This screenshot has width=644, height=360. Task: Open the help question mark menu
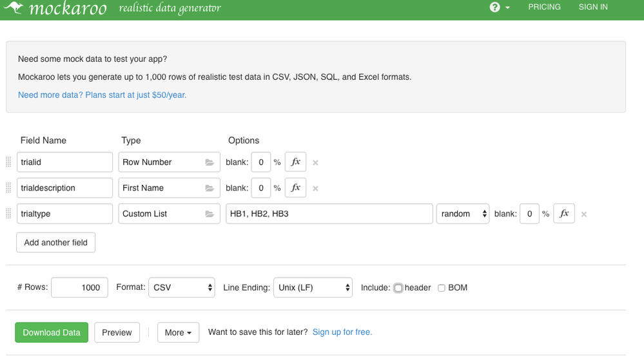[495, 7]
